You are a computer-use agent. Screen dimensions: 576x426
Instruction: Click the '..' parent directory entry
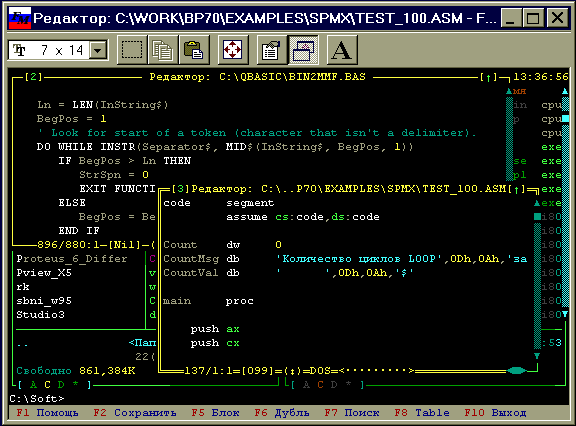pos(22,344)
